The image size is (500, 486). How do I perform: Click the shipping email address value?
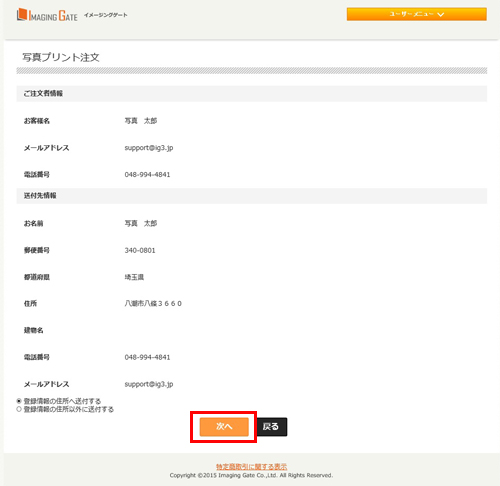[149, 384]
